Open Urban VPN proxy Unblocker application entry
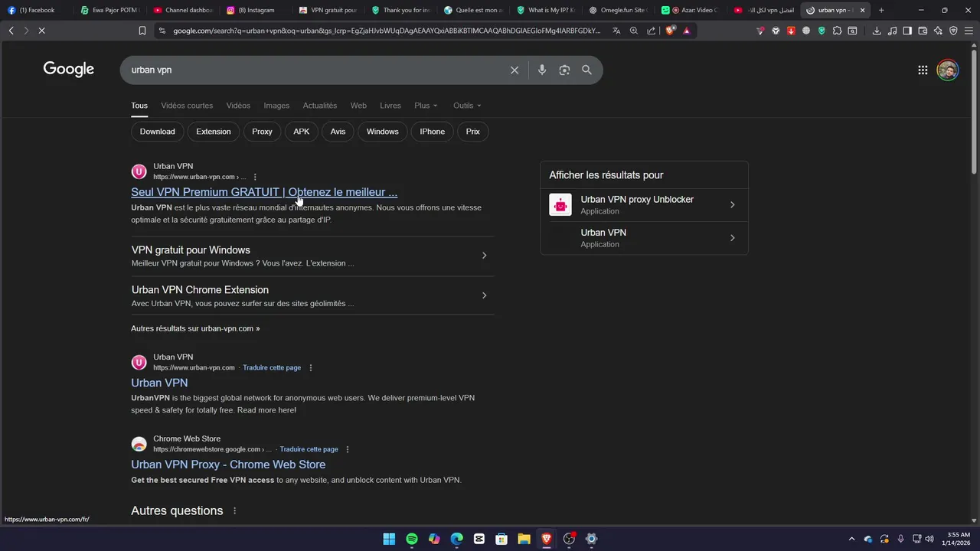Viewport: 980px width, 551px height. (644, 205)
